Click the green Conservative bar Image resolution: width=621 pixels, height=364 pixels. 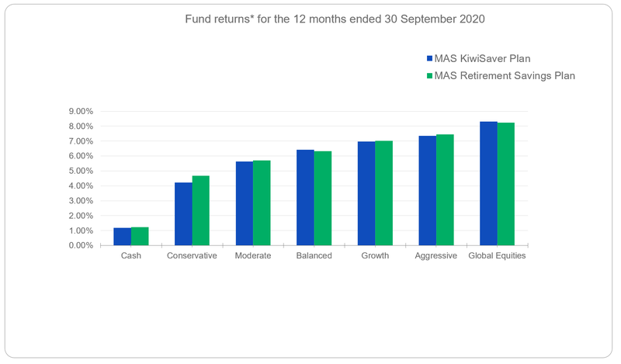point(201,210)
